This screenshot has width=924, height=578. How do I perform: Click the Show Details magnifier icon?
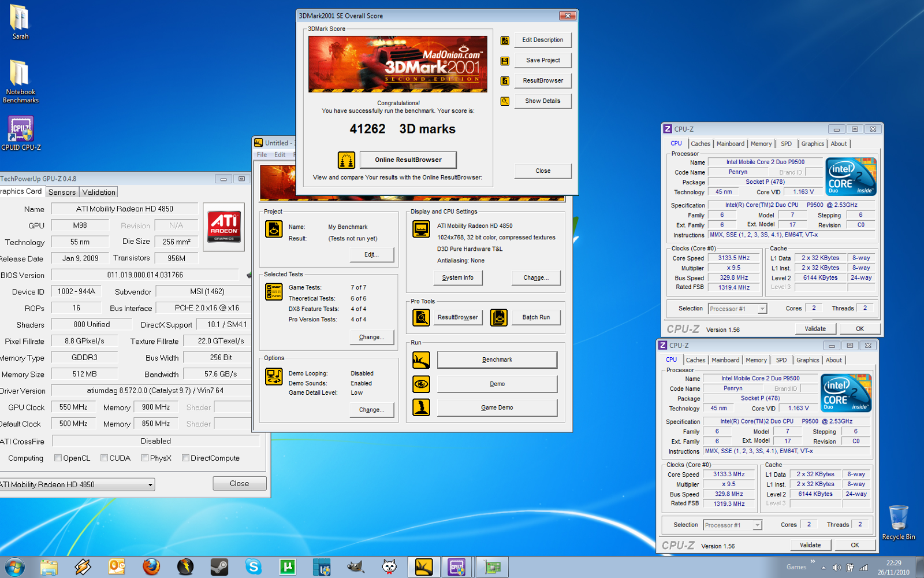pos(505,101)
